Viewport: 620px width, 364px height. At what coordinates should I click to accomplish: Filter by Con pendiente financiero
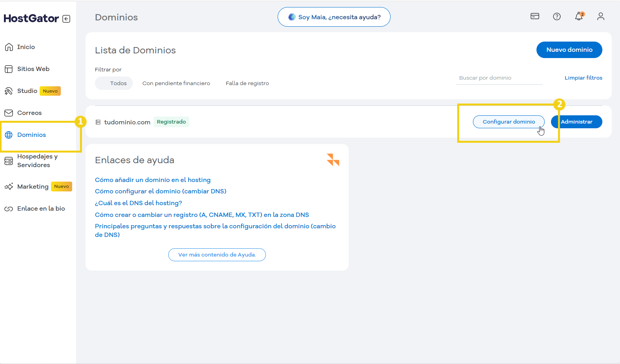[x=176, y=83]
